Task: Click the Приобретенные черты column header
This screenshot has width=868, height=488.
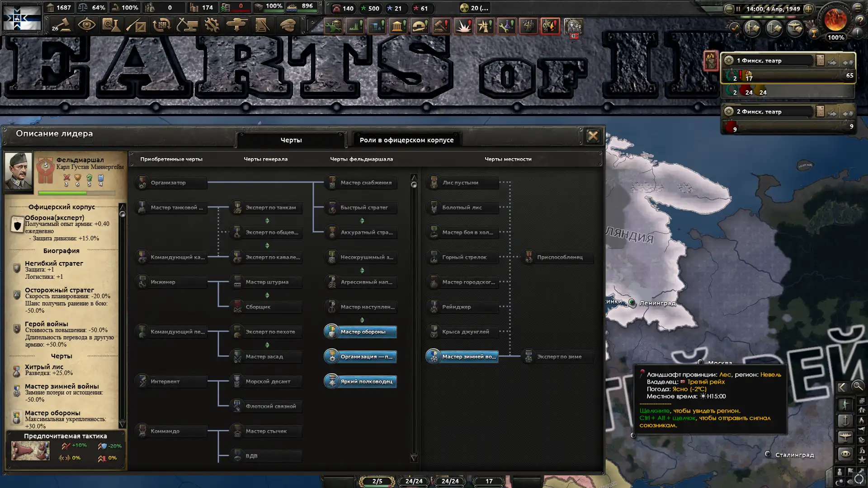Action: pos(171,159)
